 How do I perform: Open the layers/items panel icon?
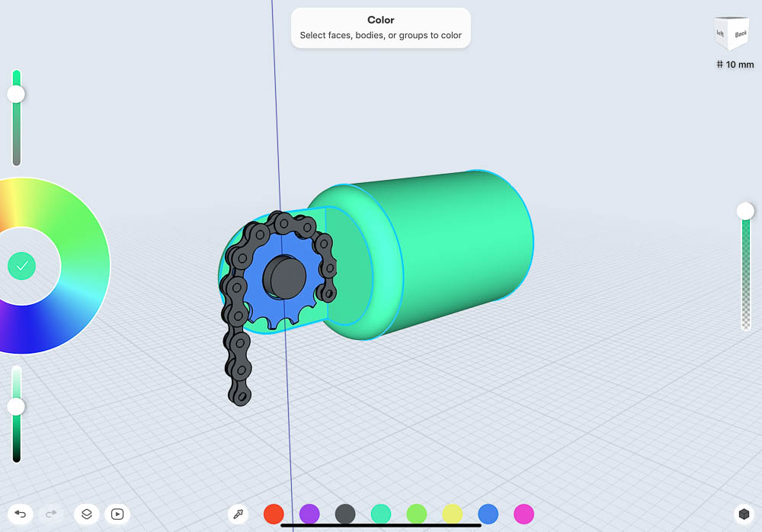pyautogui.click(x=87, y=514)
